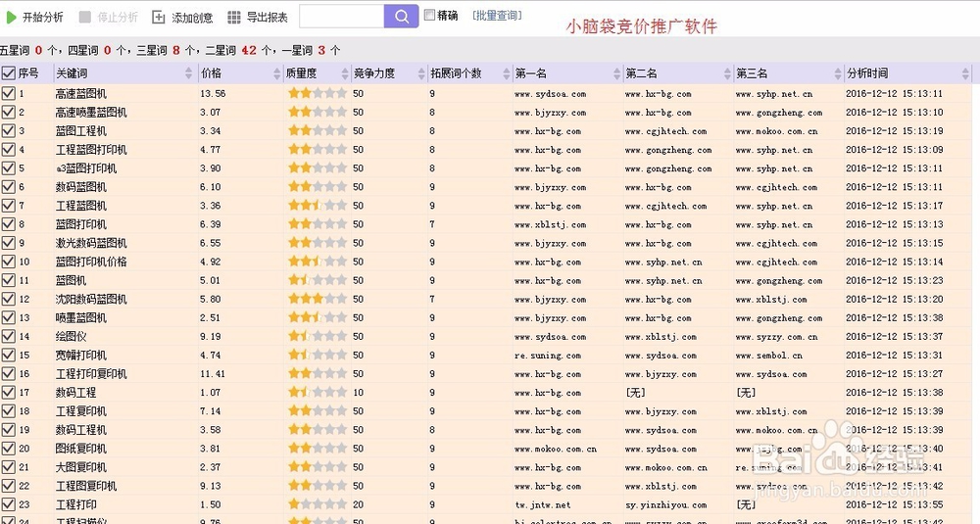The width and height of the screenshot is (980, 524).
Task: Click the sort arrows on 竞争力度 column
Action: coord(421,73)
